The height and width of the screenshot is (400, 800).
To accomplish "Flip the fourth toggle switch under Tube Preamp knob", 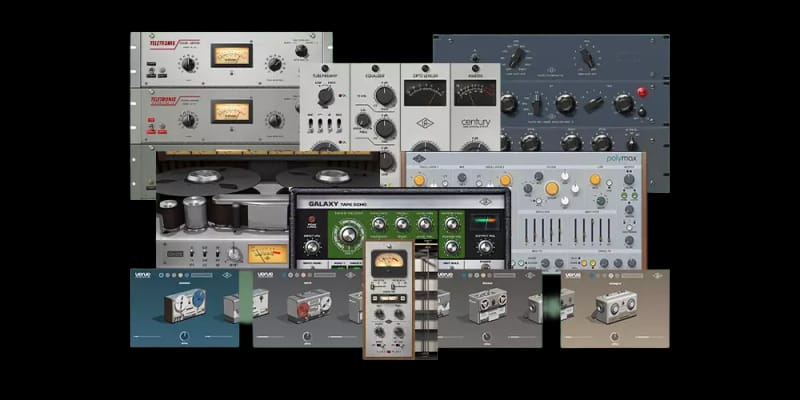I will (337, 125).
